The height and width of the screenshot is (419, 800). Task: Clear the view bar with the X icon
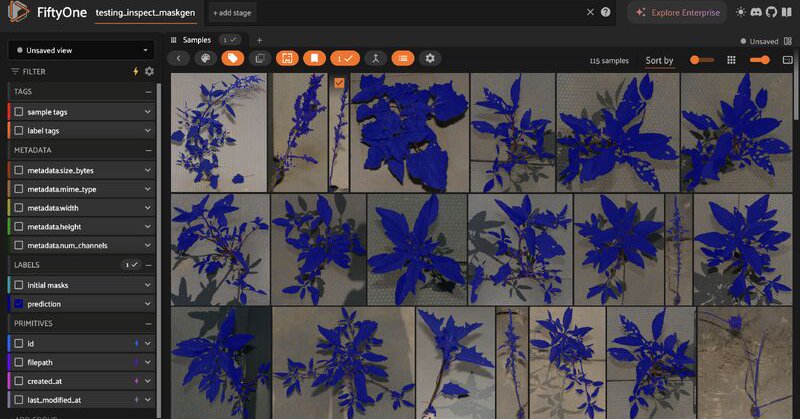click(x=590, y=12)
